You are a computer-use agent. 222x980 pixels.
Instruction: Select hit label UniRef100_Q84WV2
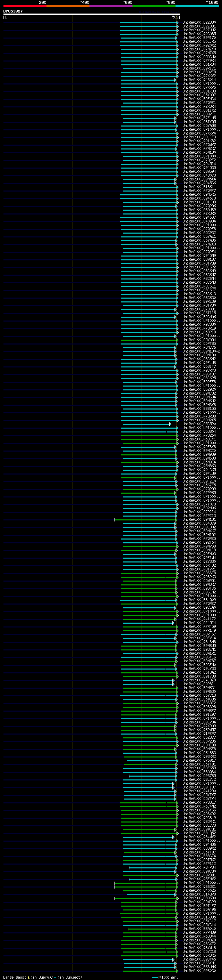199,837
